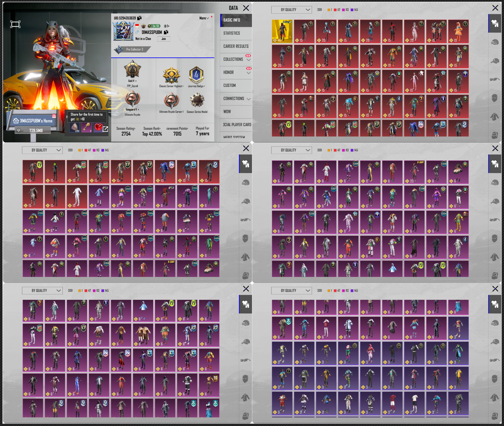Click the player avatar frame showing 77

(123, 31)
